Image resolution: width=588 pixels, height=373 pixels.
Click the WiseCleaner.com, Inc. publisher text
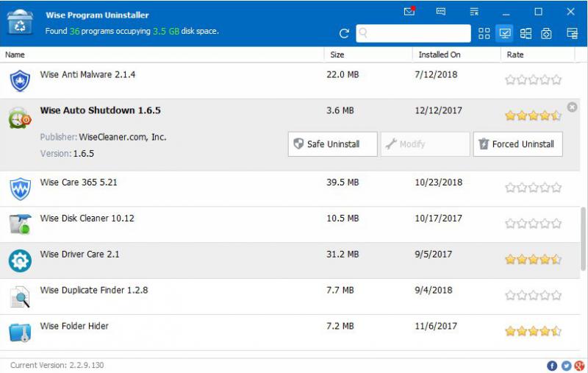click(122, 138)
